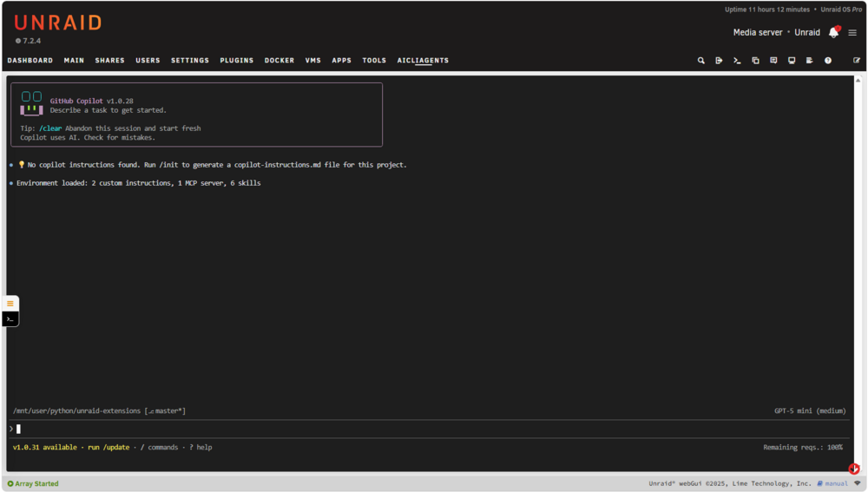
Task: Click the Copilot prompt input line
Action: pyautogui.click(x=430, y=429)
